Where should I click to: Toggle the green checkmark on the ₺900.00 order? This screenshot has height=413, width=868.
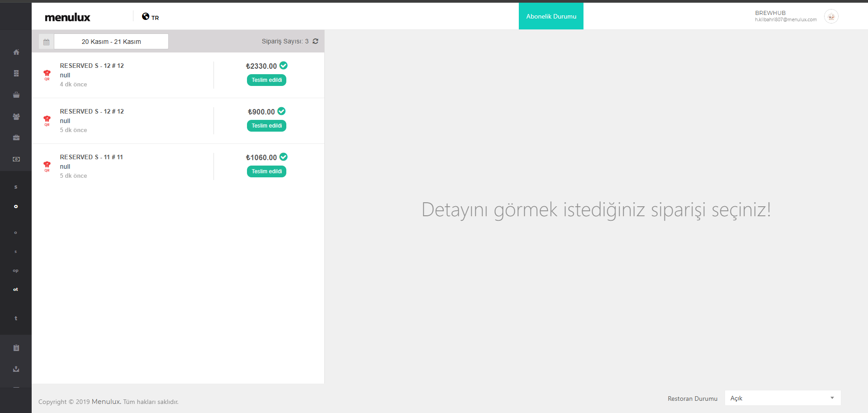(x=281, y=111)
